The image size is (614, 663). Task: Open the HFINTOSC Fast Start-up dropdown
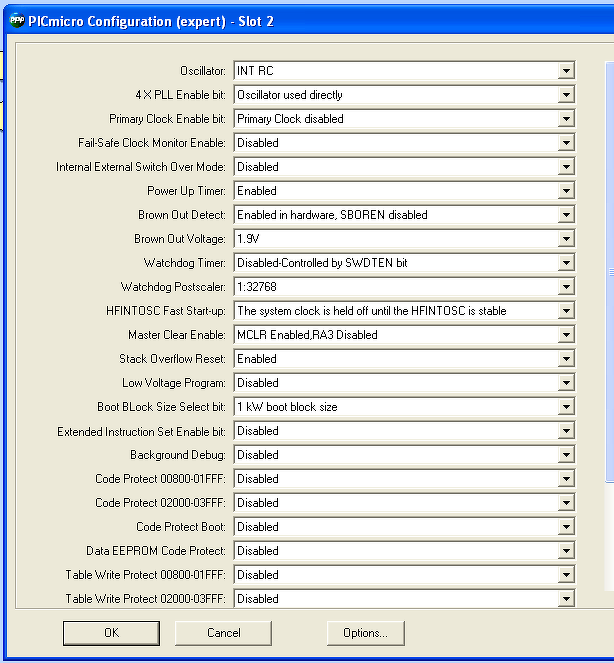404,311
